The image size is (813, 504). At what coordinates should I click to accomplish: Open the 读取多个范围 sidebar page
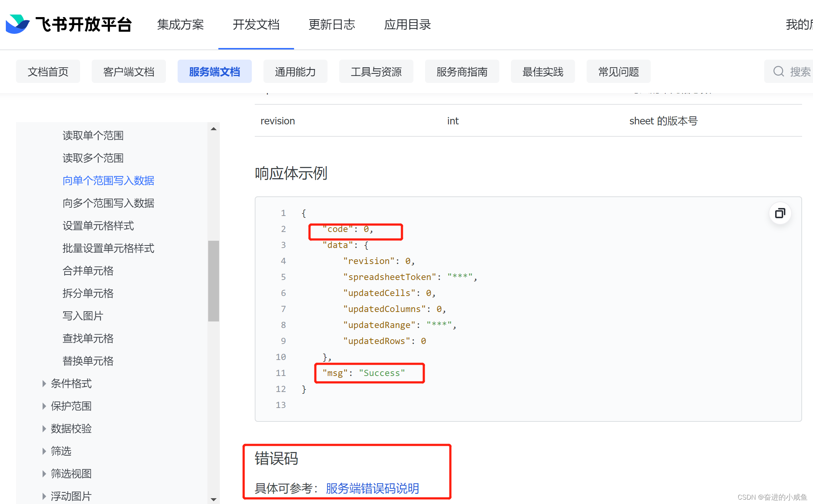(93, 158)
